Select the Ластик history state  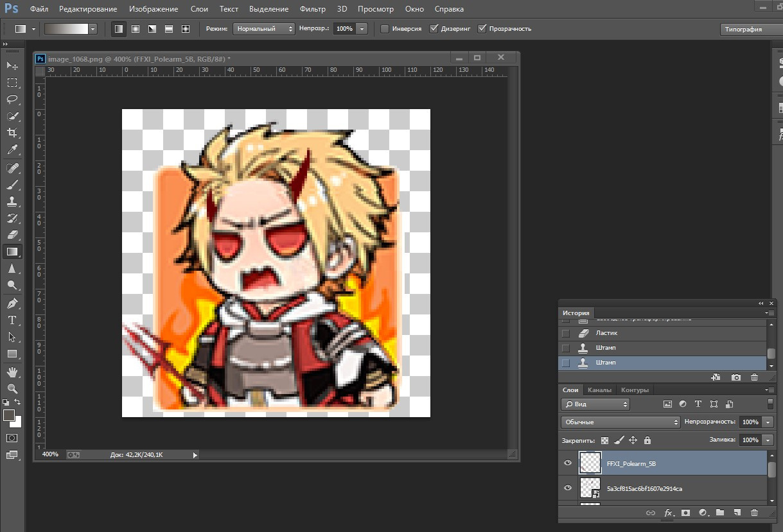pos(606,333)
